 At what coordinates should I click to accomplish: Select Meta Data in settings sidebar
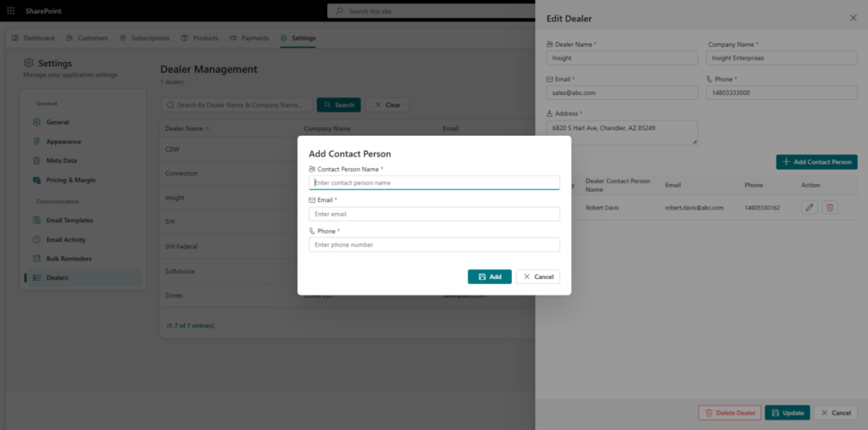click(83, 160)
